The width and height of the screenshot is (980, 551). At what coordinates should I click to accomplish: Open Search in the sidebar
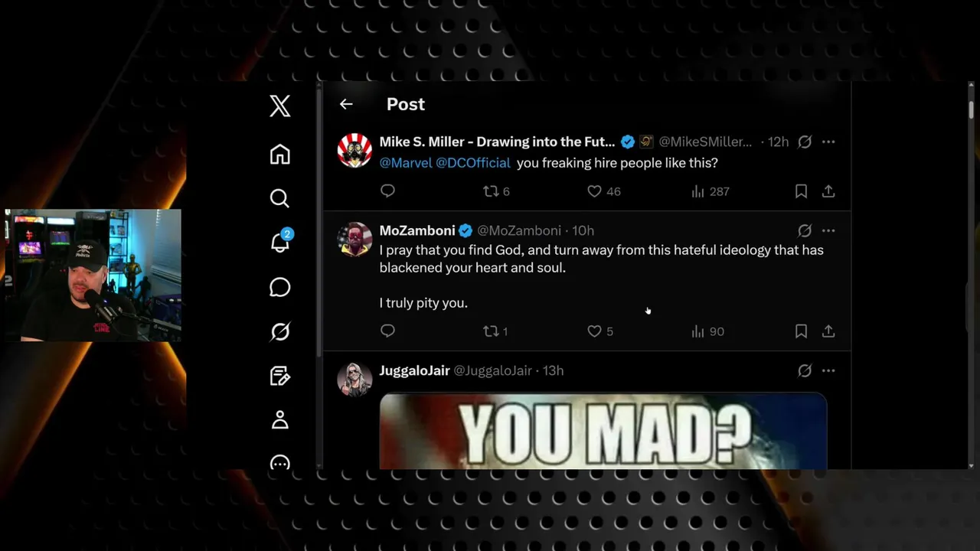click(x=280, y=198)
